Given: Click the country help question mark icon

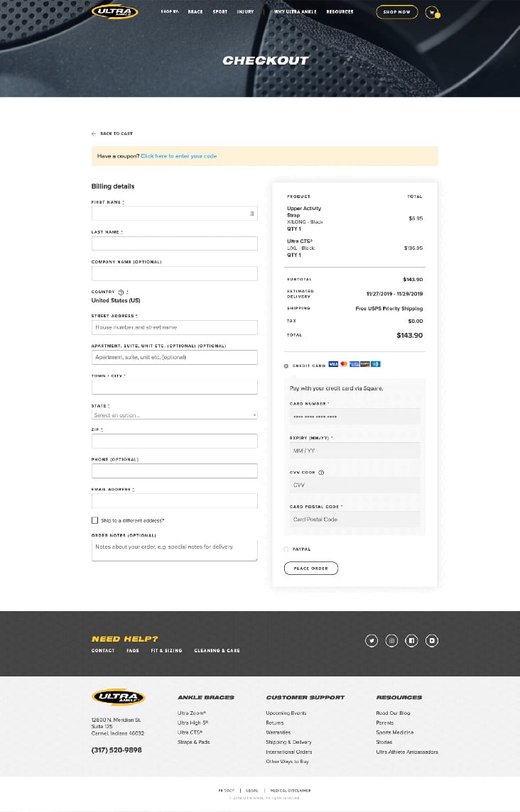Looking at the screenshot, I should pos(121,292).
